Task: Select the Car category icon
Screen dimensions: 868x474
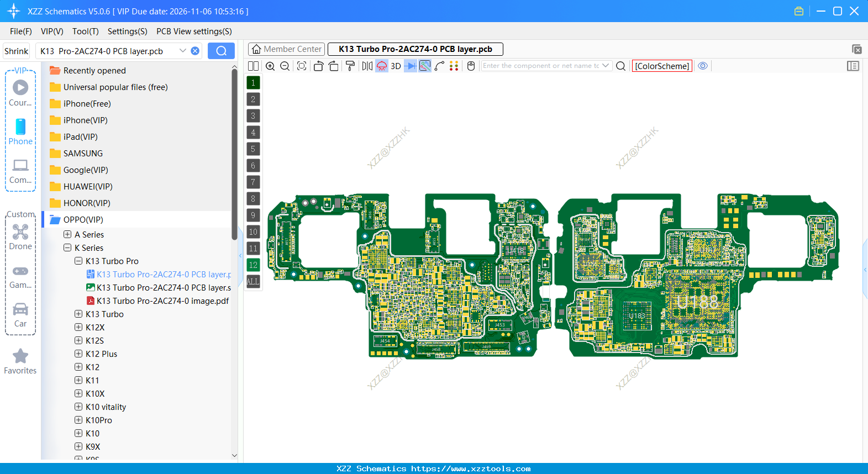Action: pyautogui.click(x=20, y=314)
